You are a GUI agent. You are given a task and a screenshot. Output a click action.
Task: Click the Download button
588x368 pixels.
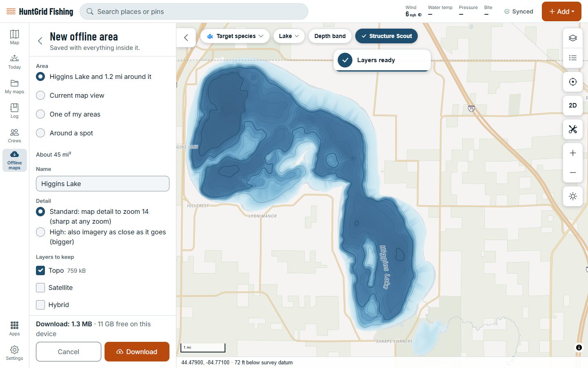click(137, 352)
